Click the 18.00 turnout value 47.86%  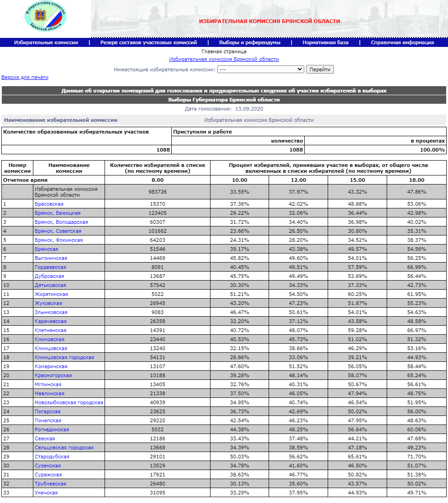[416, 192]
